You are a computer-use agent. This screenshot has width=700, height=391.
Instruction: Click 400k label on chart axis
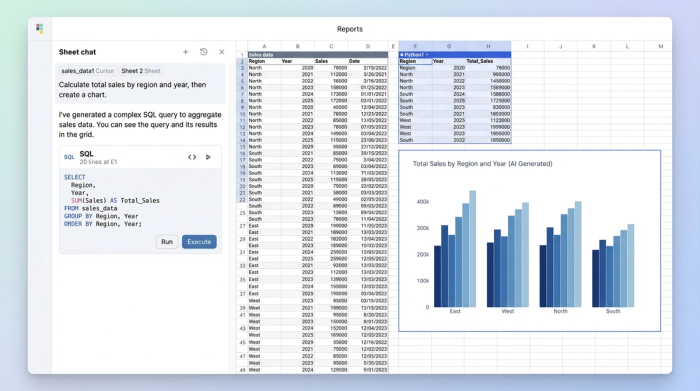click(423, 202)
